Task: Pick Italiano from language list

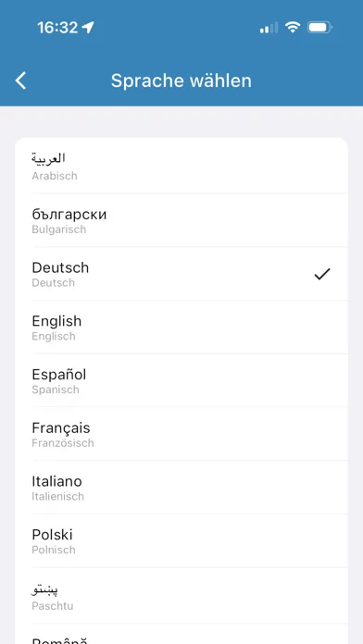Action: pyautogui.click(x=181, y=487)
